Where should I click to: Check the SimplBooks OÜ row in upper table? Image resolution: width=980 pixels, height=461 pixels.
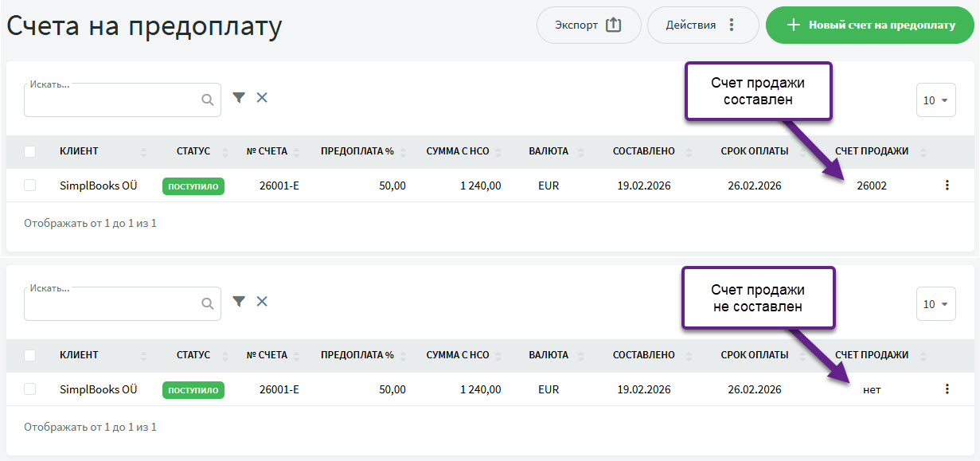[30, 186]
